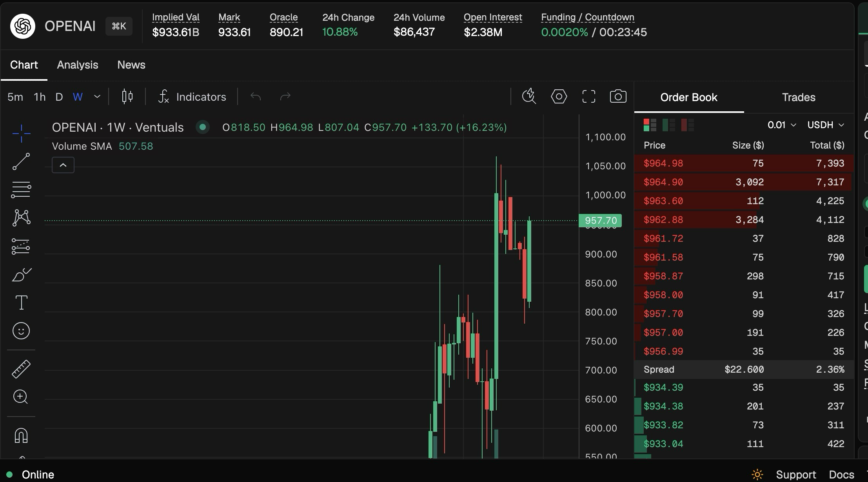Image resolution: width=868 pixels, height=482 pixels.
Task: Open the forecasting and measurement tools
Action: pos(21,246)
